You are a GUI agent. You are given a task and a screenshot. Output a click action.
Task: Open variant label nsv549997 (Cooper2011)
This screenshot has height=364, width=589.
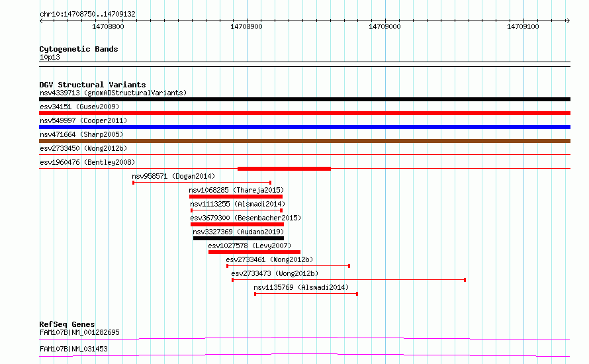(83, 120)
